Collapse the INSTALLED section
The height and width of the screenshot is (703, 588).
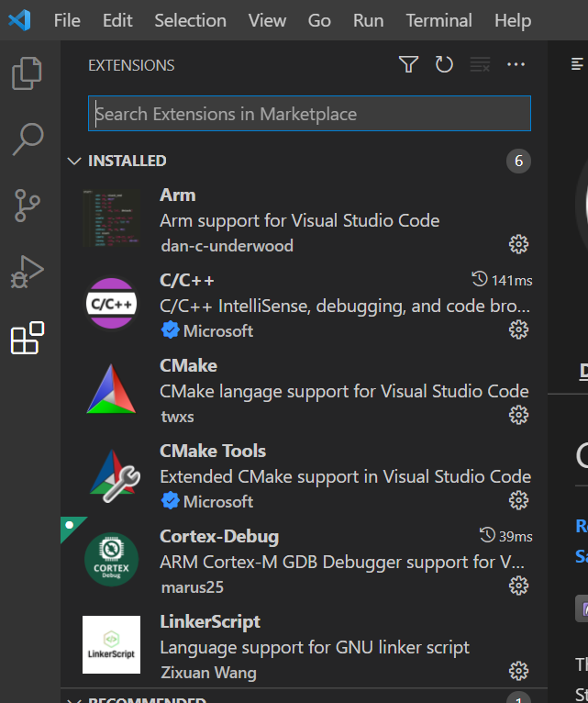pyautogui.click(x=74, y=161)
